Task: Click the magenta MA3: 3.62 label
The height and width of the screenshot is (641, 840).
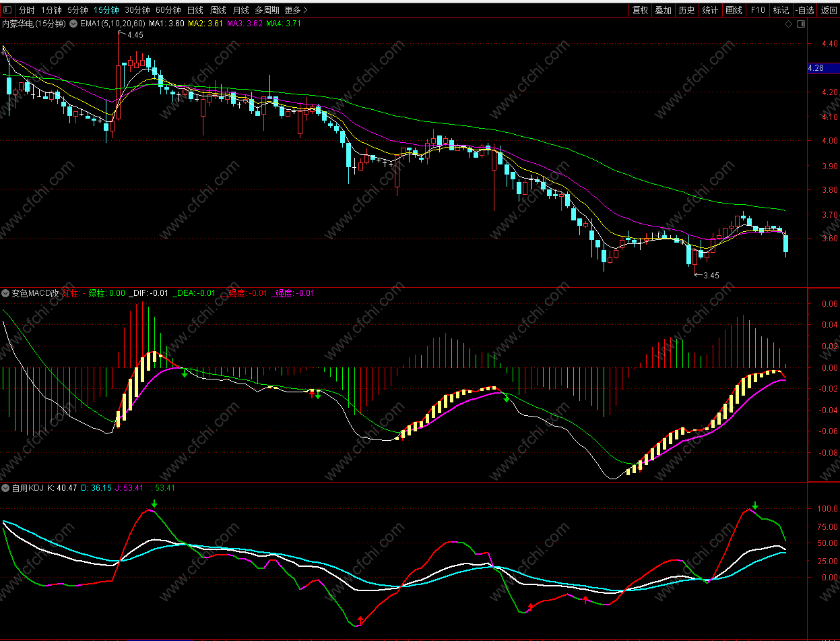Action: [245, 24]
